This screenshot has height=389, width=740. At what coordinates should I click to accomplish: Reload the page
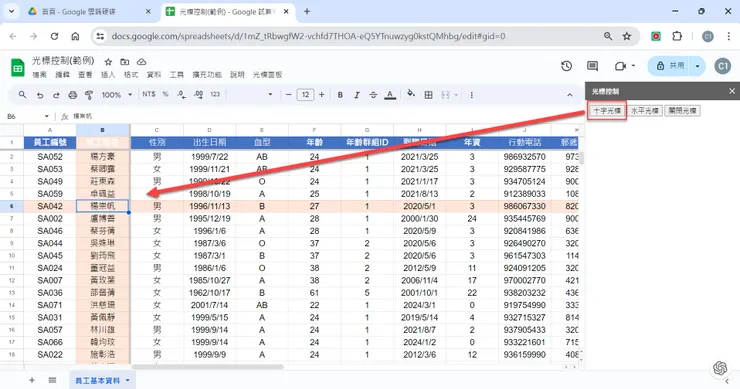(x=54, y=36)
